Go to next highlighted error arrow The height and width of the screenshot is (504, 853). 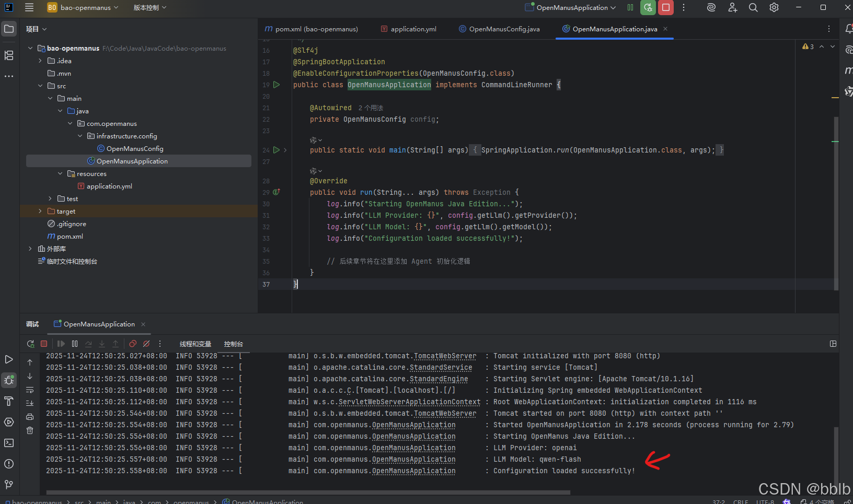(833, 46)
